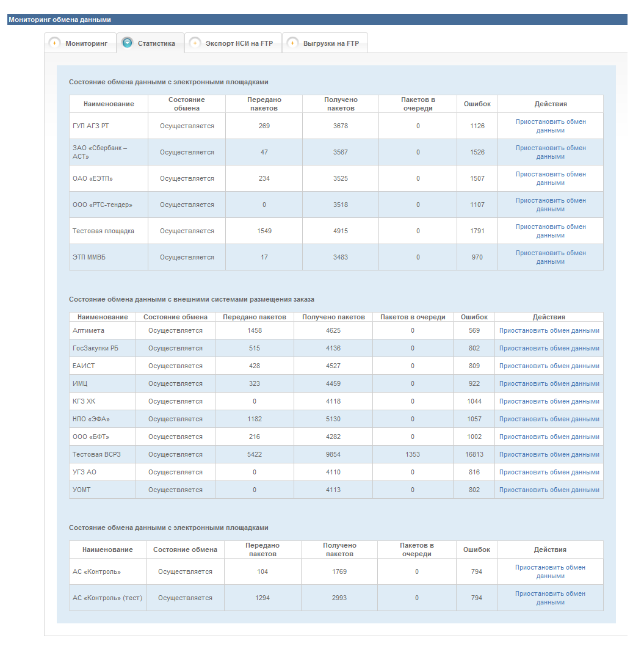Switch to the Статистика tab
The width and height of the screenshot is (644, 649).
(x=151, y=43)
